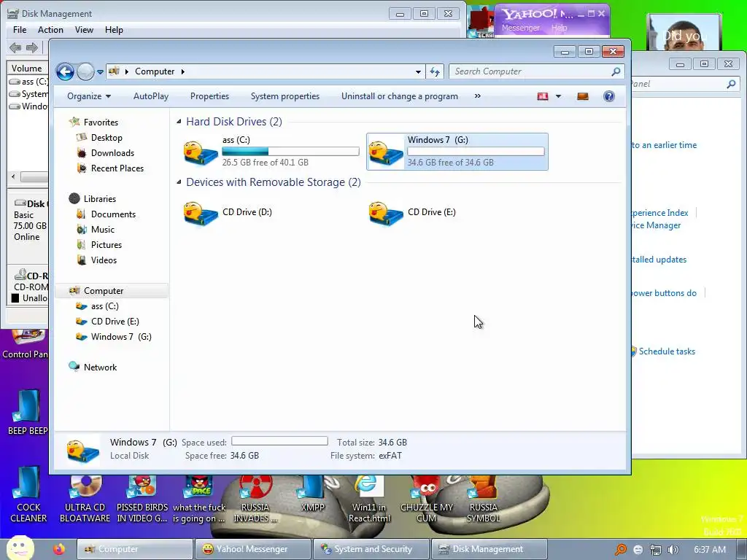Click the volume speaker tray icon
Screen dimensions: 747x560
tap(673, 550)
